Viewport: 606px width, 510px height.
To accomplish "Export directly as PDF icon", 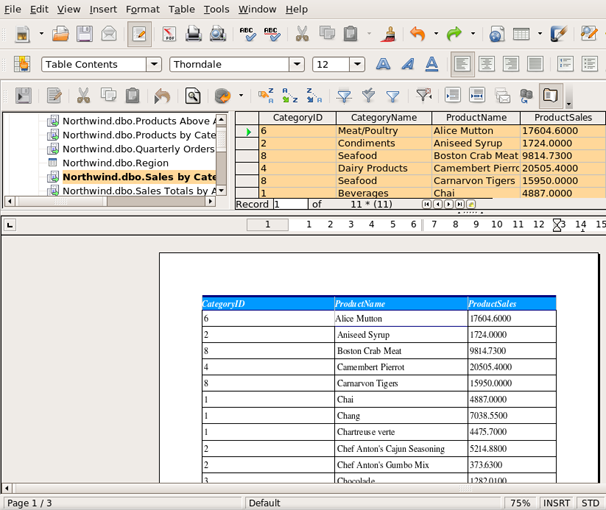I will click(169, 34).
